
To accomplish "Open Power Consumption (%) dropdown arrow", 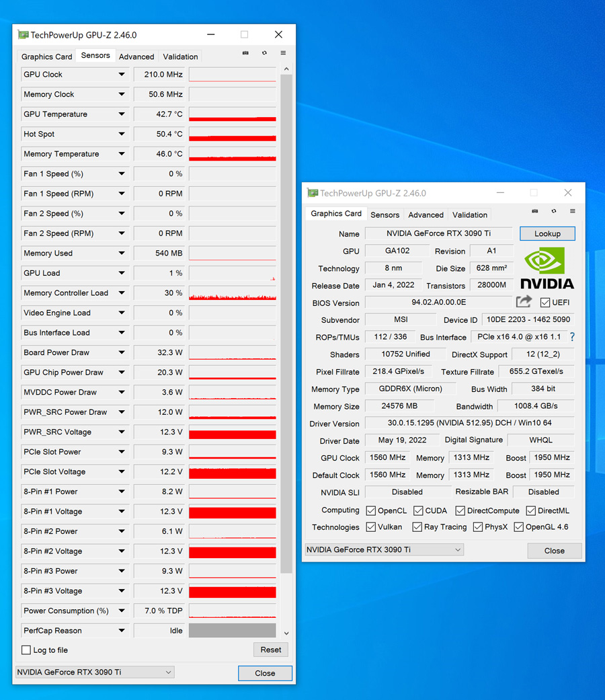I will pyautogui.click(x=122, y=611).
